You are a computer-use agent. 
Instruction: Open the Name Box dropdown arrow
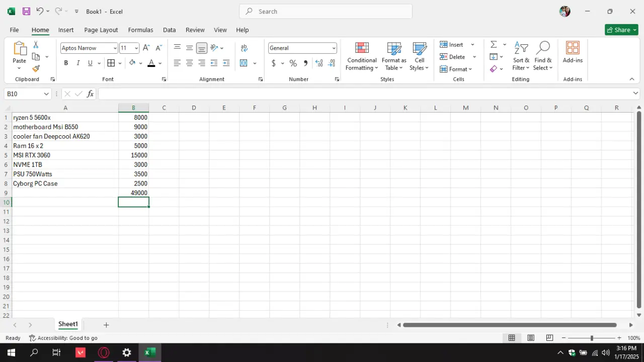(46, 94)
